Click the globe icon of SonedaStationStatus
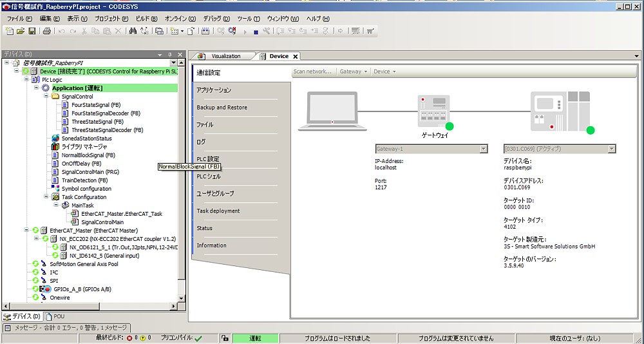This screenshot has height=344, width=644. pos(55,139)
